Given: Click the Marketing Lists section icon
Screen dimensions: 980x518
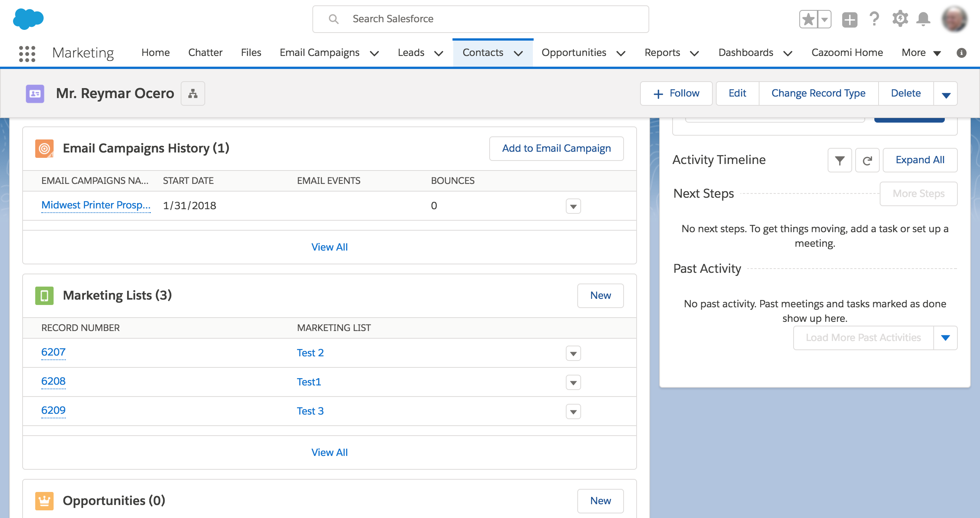Looking at the screenshot, I should click(44, 295).
